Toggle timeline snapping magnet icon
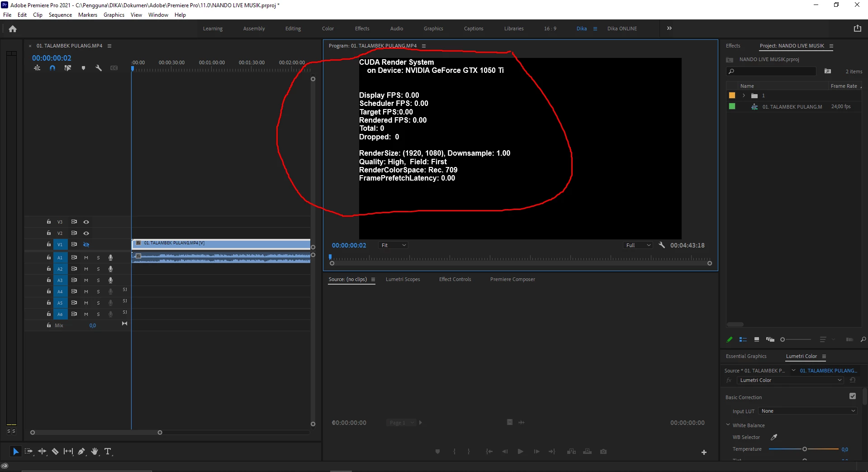This screenshot has height=472, width=868. coord(52,68)
